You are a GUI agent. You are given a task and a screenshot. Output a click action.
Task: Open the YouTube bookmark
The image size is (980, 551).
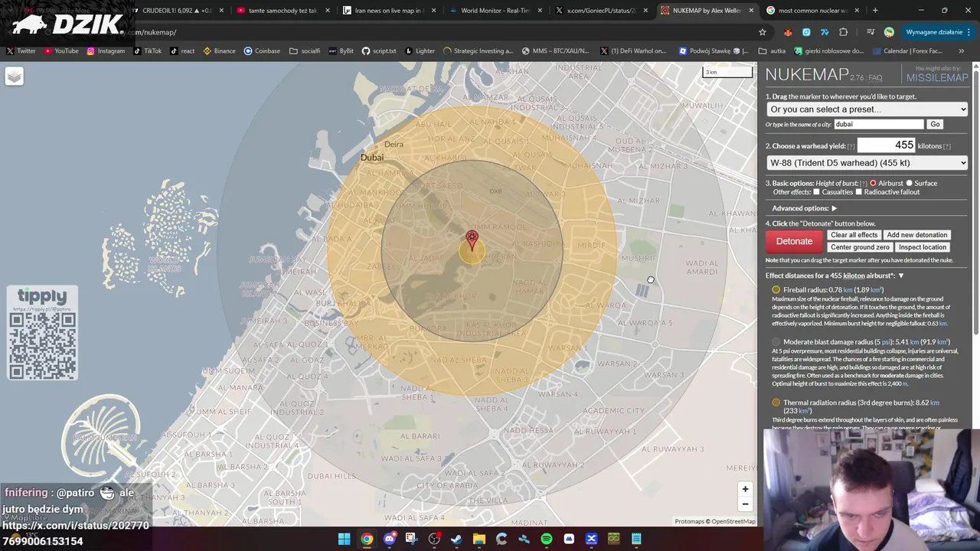pyautogui.click(x=61, y=51)
